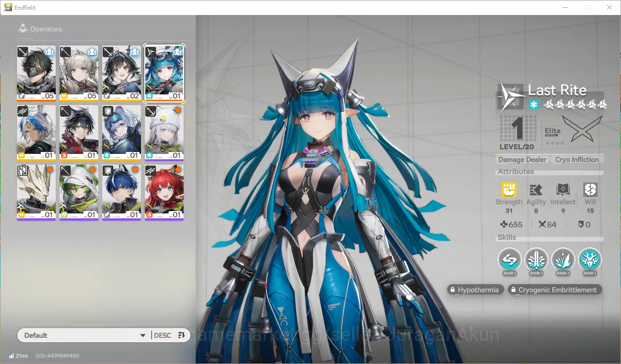Click the leaf element icon on green-haired operator card

(64, 215)
